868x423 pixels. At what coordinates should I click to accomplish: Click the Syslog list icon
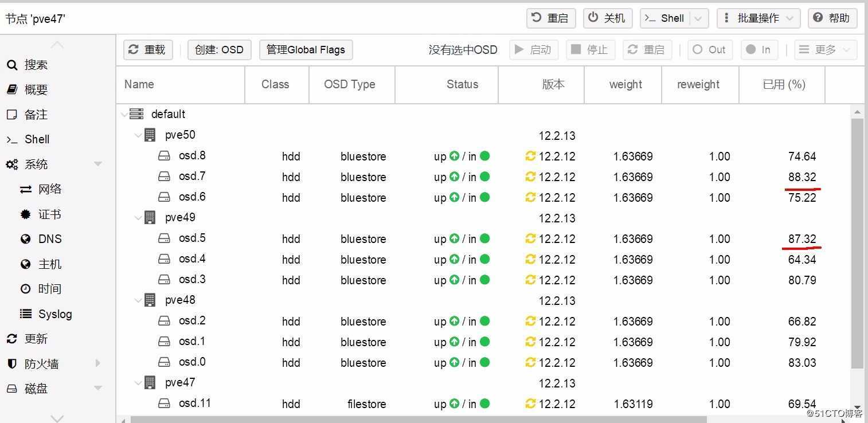point(26,314)
